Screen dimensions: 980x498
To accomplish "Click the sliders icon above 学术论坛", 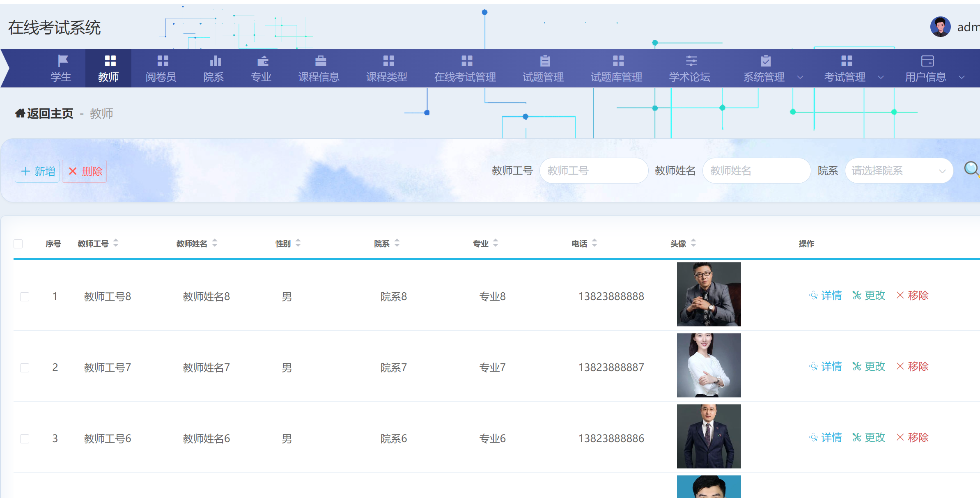I will (691, 61).
